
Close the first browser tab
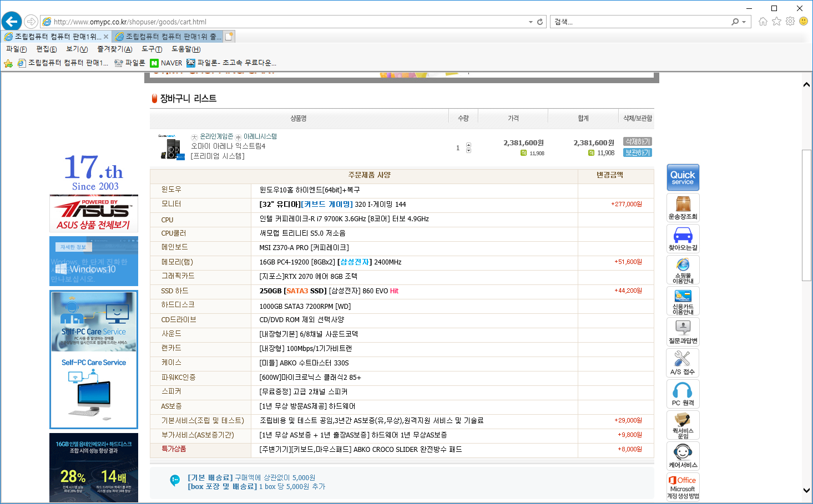point(106,37)
